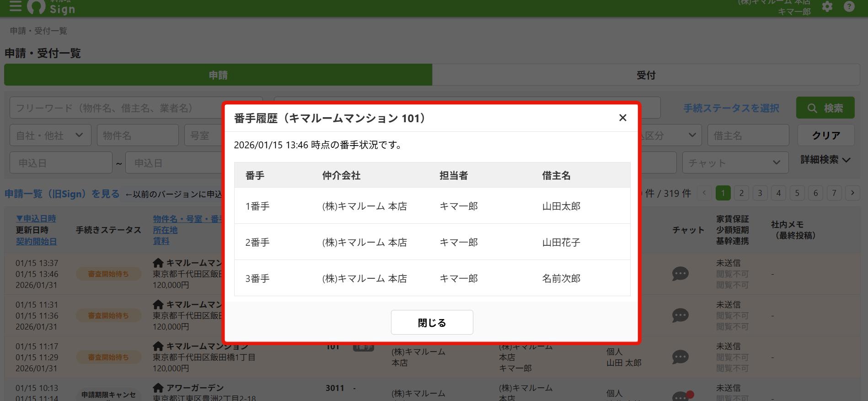
Task: Click 審査開始待ち status in 01/15 13:37 row
Action: tap(108, 274)
